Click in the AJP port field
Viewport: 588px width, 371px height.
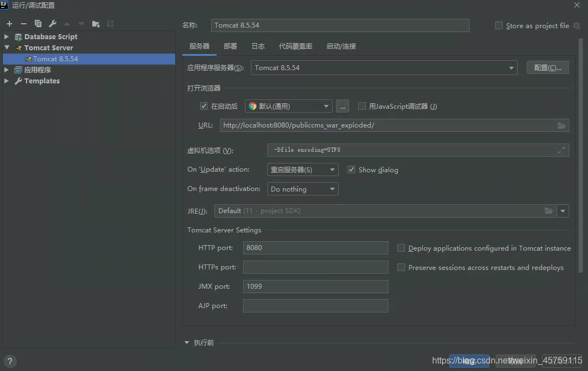(316, 306)
